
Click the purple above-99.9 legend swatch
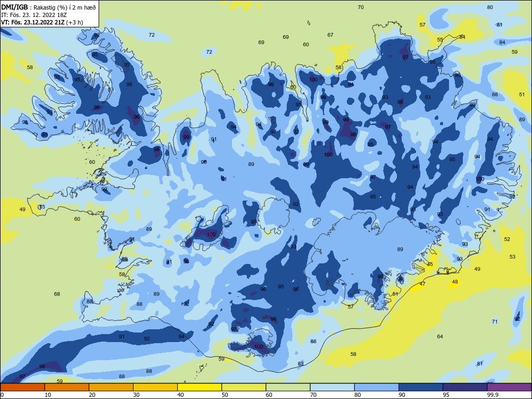tap(509, 387)
